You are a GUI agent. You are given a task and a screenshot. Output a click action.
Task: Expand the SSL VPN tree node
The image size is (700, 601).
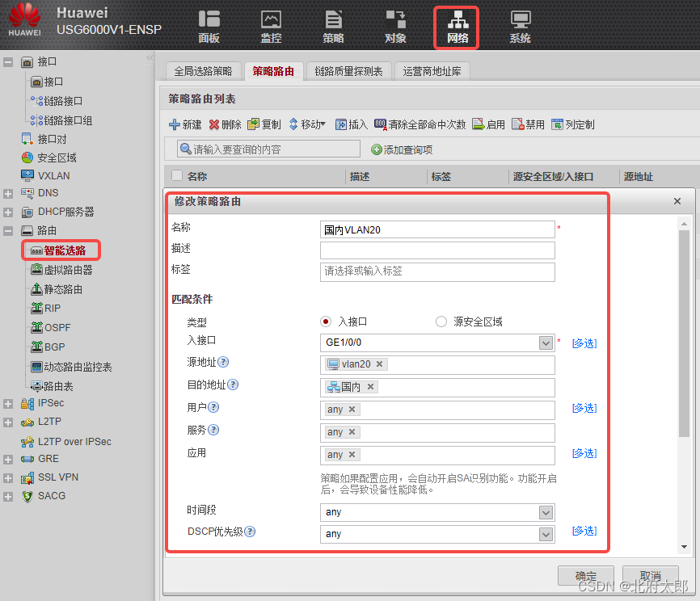8,478
